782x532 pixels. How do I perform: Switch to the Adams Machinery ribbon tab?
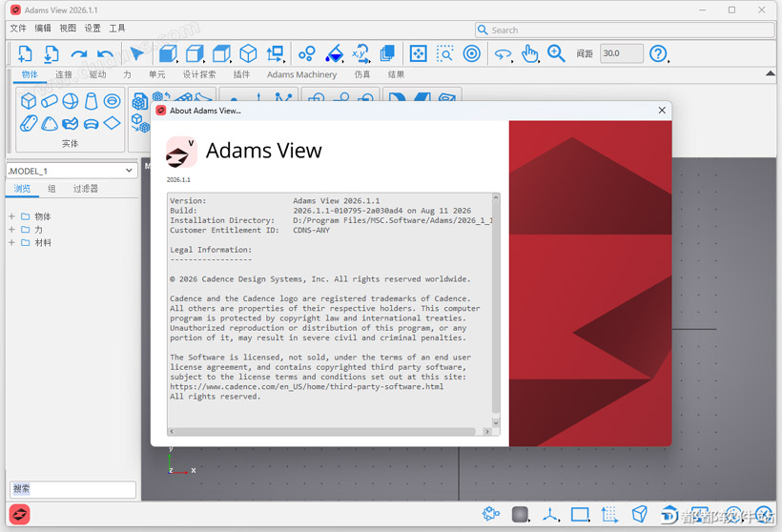click(x=301, y=74)
